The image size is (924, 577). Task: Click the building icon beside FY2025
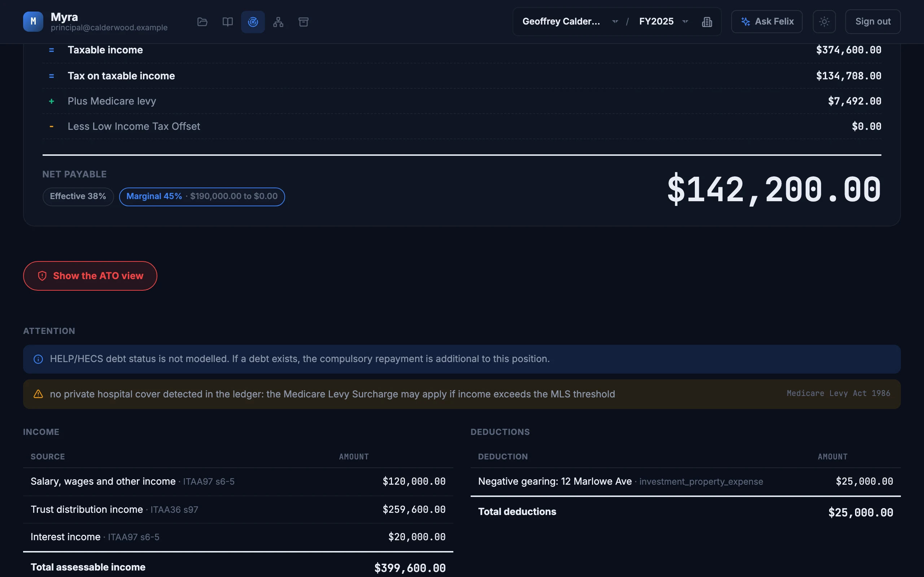click(x=707, y=22)
